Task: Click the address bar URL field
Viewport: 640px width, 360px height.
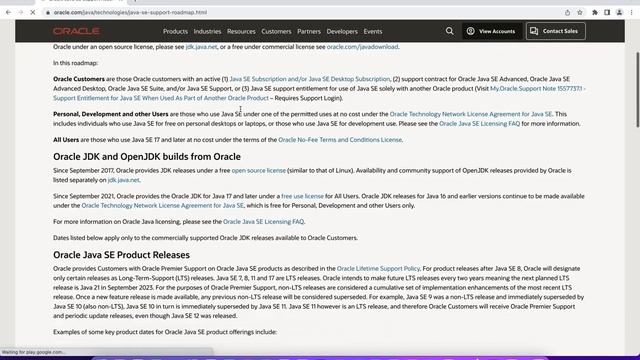Action: 302,13
